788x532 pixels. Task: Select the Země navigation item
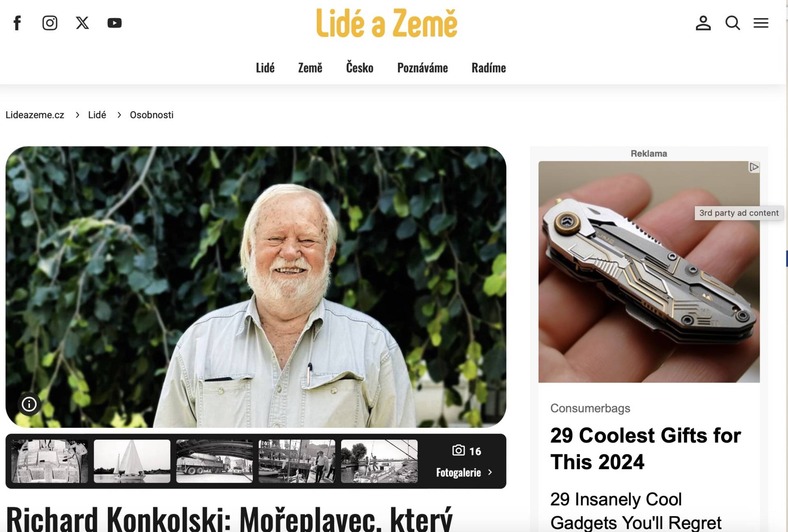point(310,68)
